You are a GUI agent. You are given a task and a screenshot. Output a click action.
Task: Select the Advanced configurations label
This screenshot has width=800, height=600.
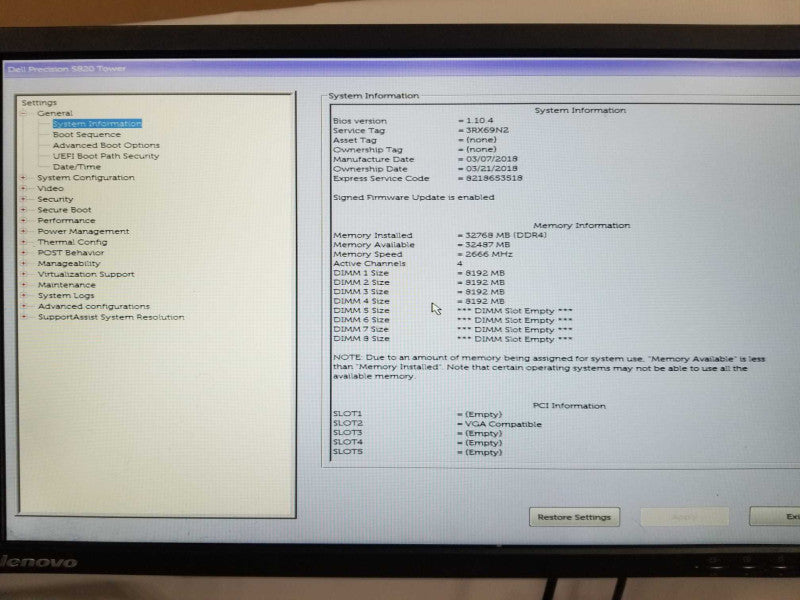tap(94, 306)
